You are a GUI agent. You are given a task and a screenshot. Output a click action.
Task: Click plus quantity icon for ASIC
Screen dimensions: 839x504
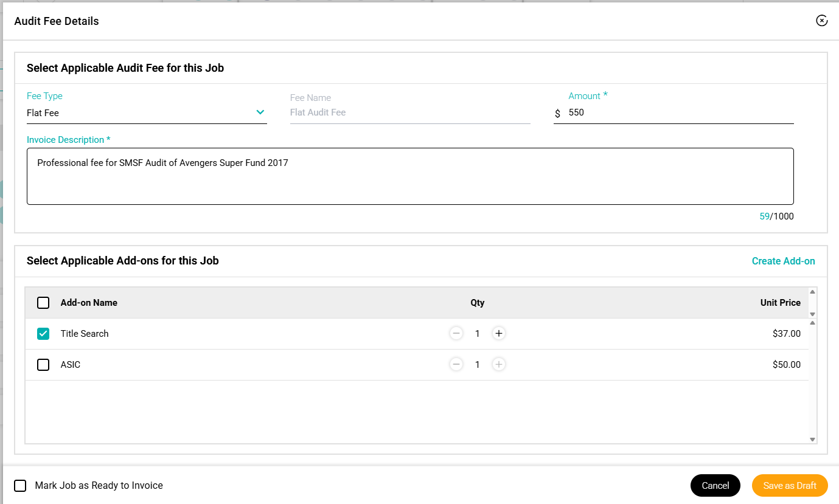tap(499, 364)
